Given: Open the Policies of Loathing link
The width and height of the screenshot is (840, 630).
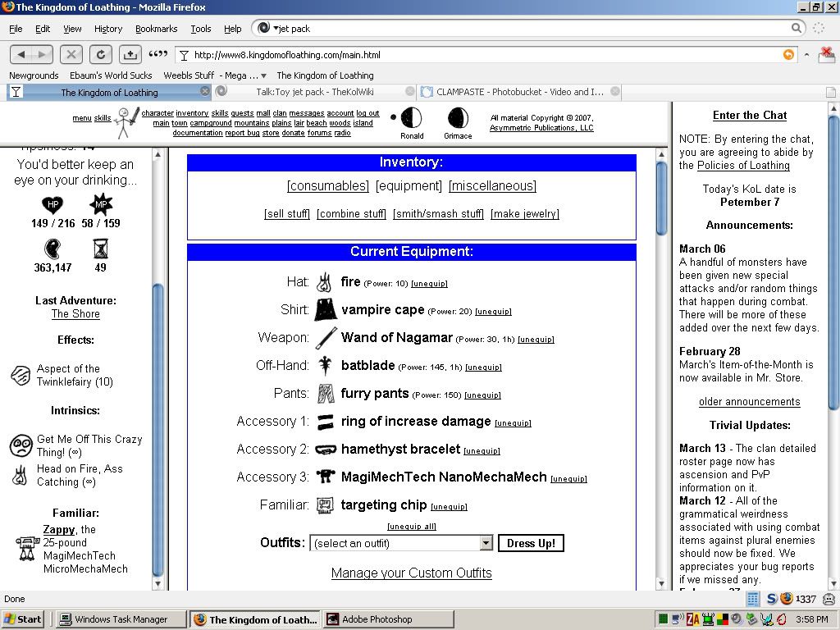Looking at the screenshot, I should (x=743, y=166).
